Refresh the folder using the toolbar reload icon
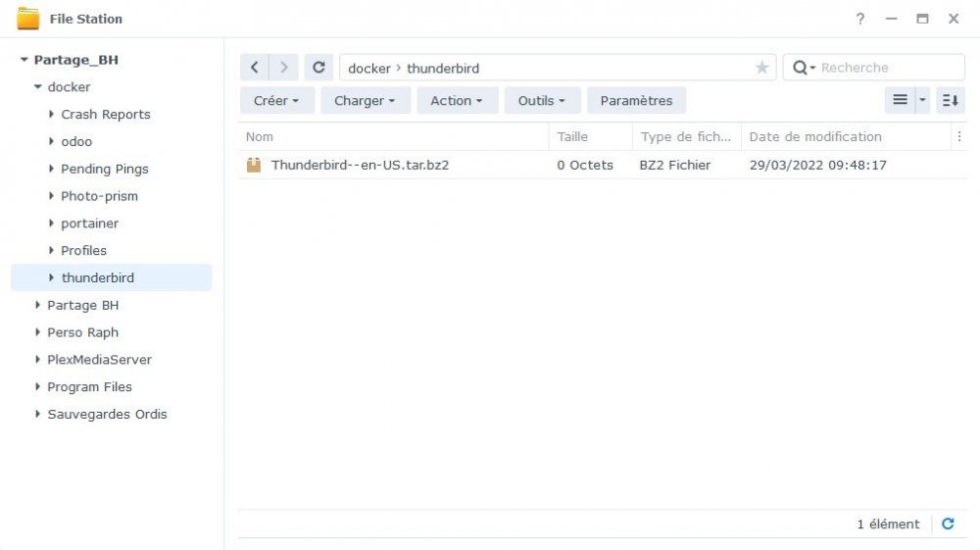This screenshot has width=980, height=550. (x=318, y=68)
